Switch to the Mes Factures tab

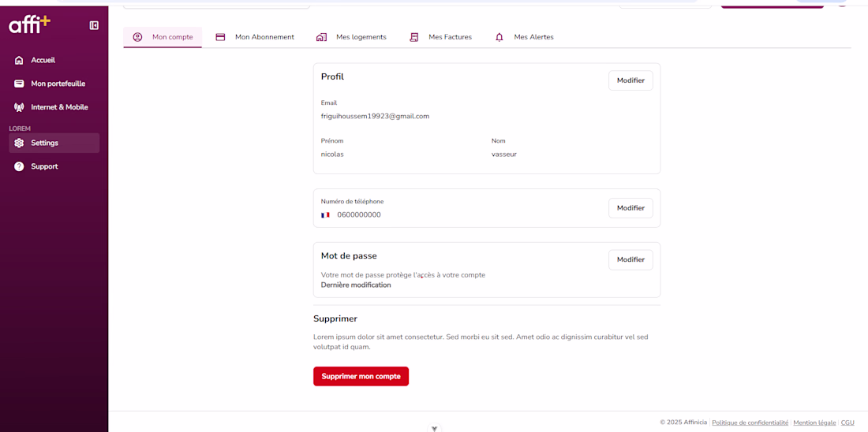[440, 37]
